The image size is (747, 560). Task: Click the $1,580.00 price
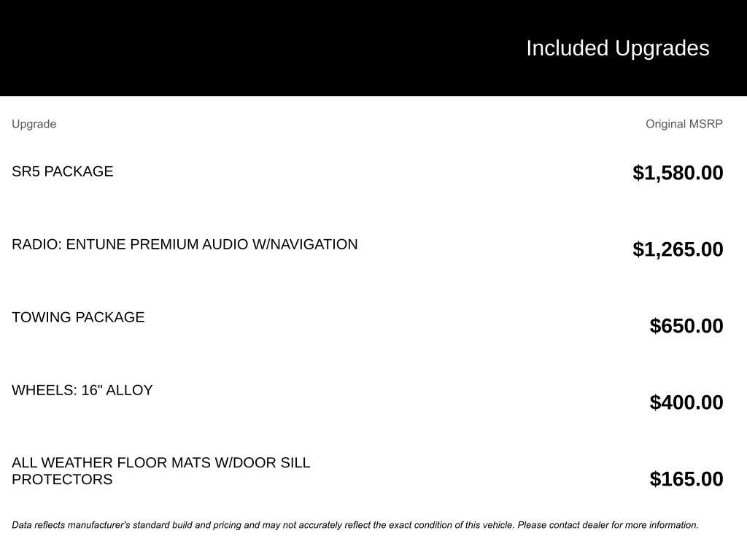coord(678,173)
